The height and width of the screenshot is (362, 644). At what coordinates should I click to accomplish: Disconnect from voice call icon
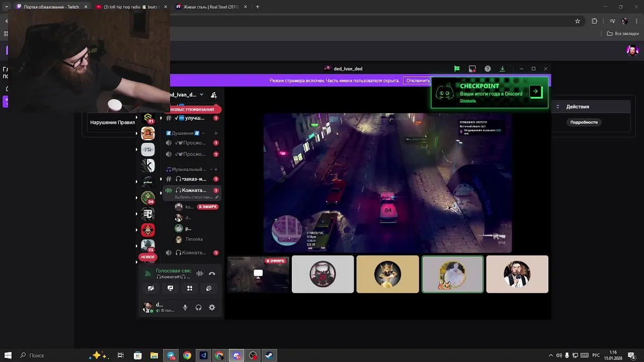coord(212,274)
